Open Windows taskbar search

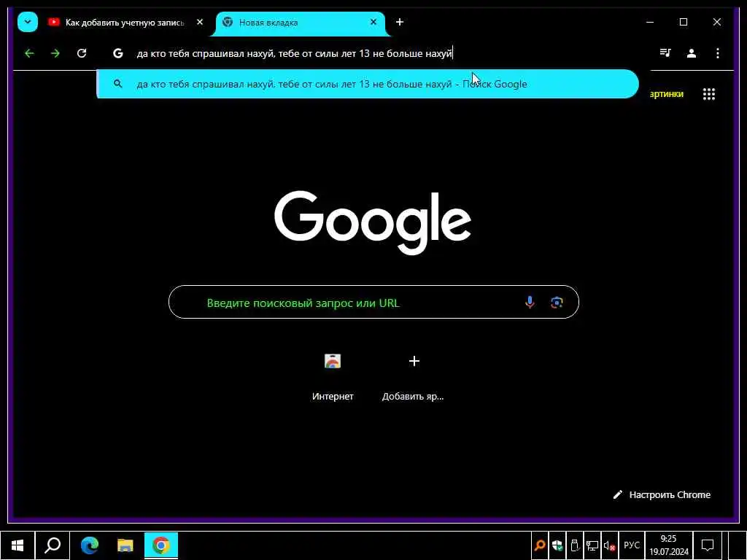(53, 545)
